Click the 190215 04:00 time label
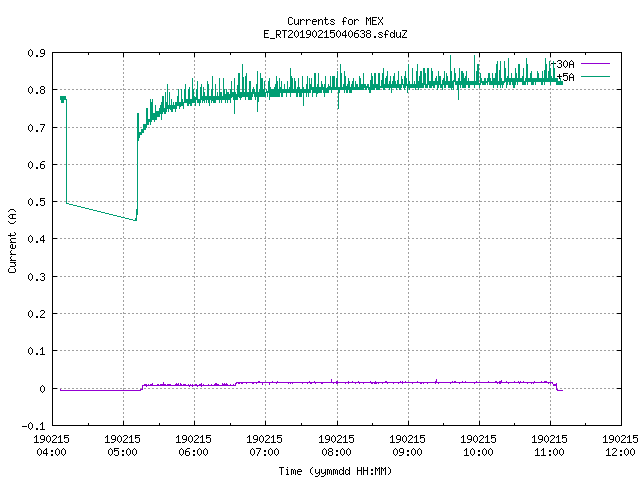Viewport: 640px width, 480px height. (x=51, y=446)
